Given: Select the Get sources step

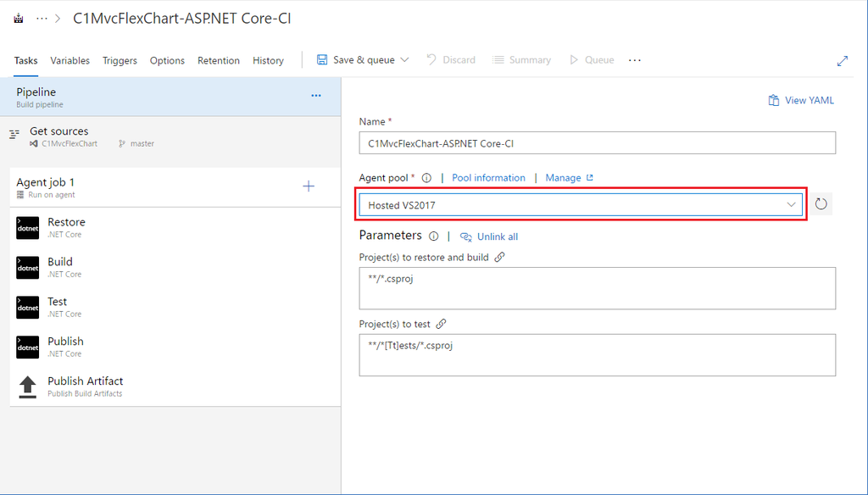Looking at the screenshot, I should pos(170,136).
